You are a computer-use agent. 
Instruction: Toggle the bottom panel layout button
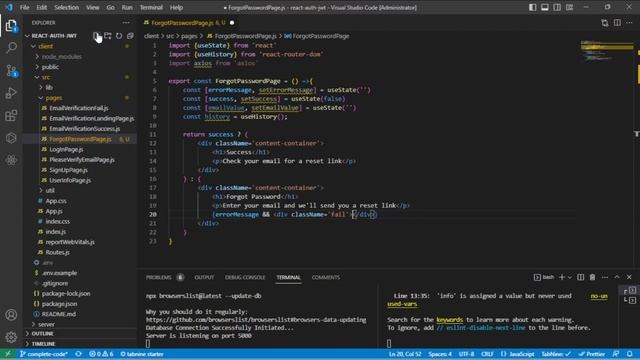pos(544,7)
